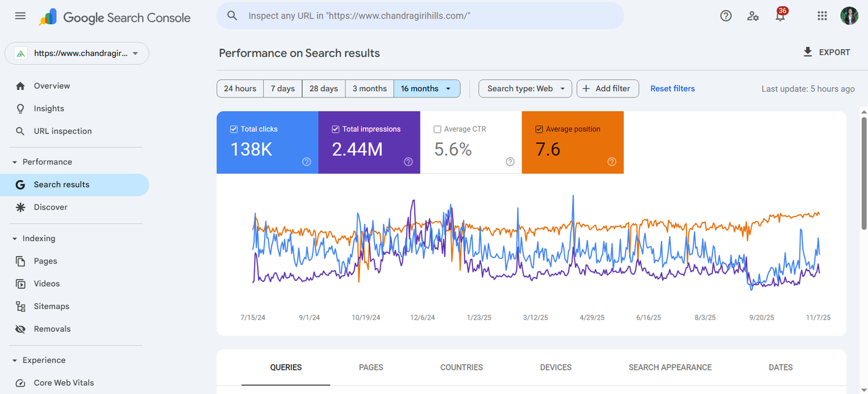868x394 pixels.
Task: Click the Google G icon beside Search results
Action: tap(20, 184)
